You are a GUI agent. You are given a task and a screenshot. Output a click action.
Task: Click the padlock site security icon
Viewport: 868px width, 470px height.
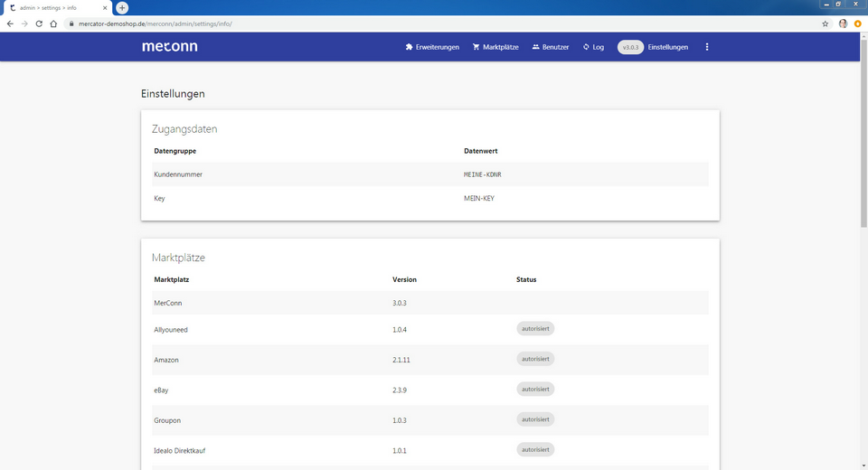(x=71, y=23)
